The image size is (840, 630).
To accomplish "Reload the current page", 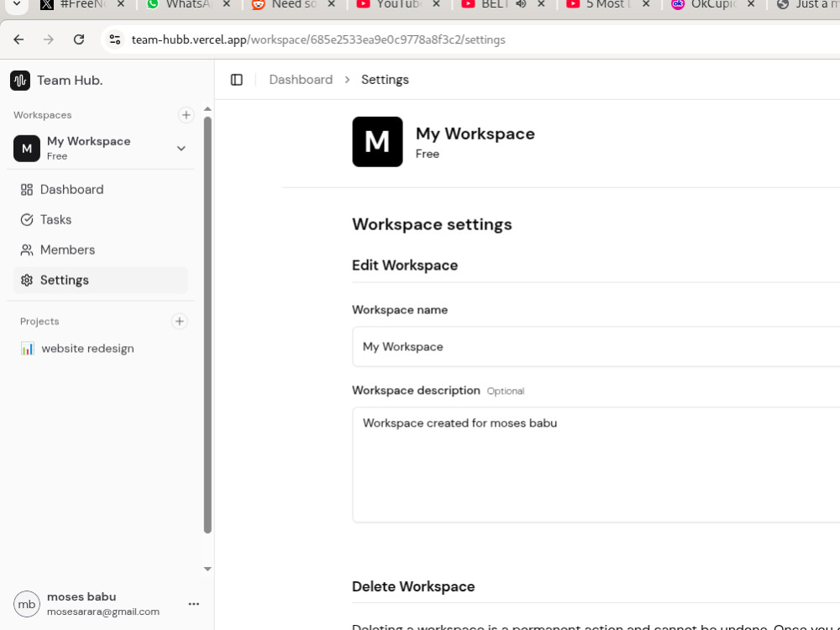I will 79,39.
